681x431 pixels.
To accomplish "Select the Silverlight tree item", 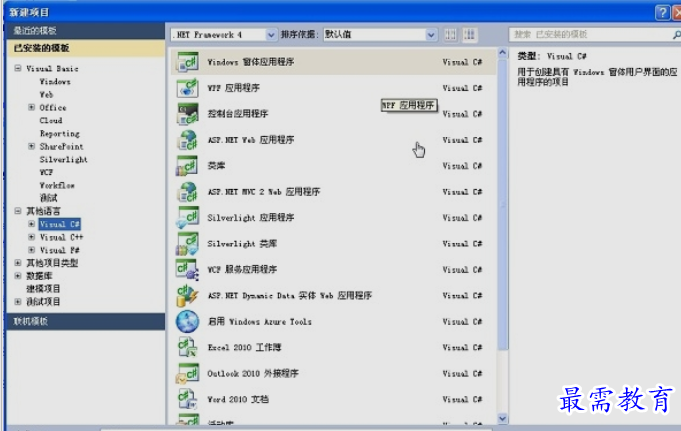I will 63,159.
